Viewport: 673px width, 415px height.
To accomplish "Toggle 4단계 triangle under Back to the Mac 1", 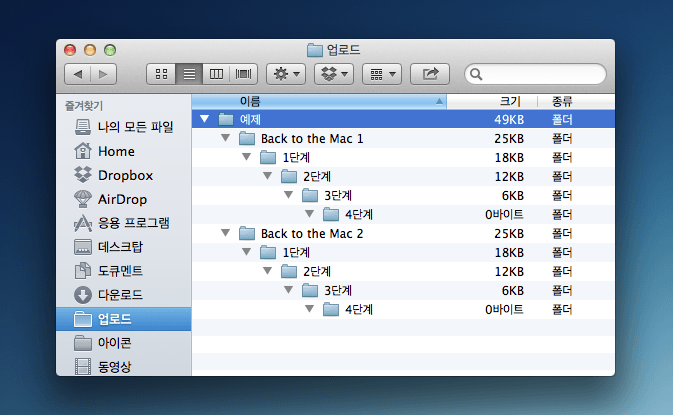I will (x=310, y=214).
